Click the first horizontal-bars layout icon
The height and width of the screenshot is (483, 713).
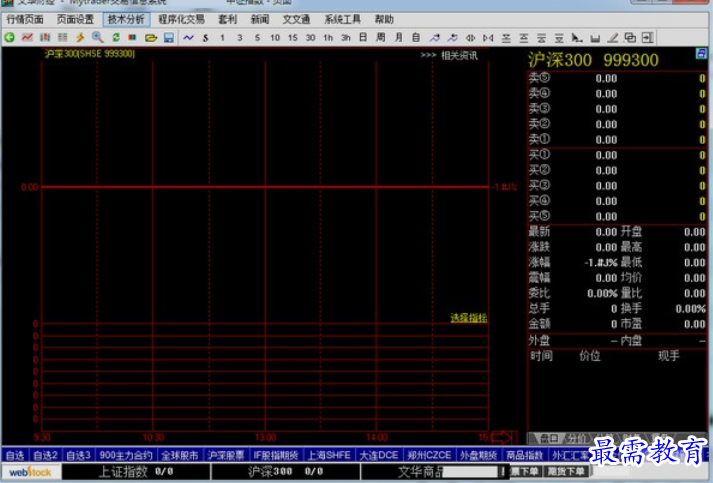(x=506, y=38)
